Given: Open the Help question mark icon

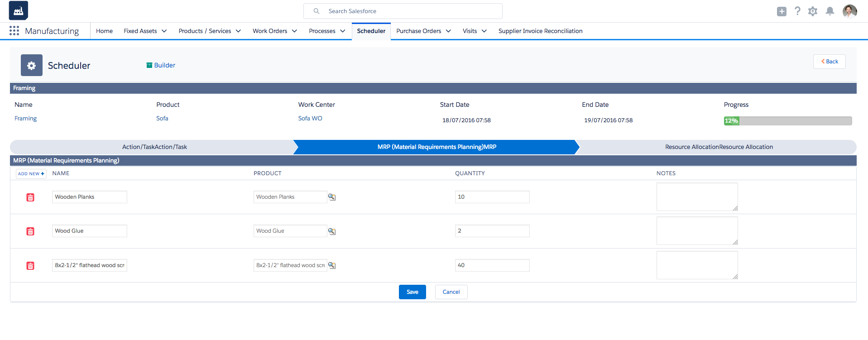Looking at the screenshot, I should pos(797,11).
